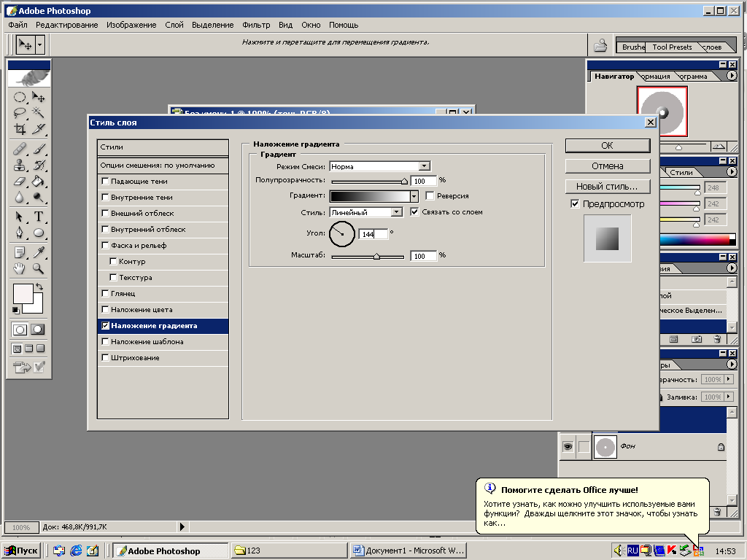Screen dimensions: 747x560
Task: Open status bar info arrow
Action: [x=182, y=526]
